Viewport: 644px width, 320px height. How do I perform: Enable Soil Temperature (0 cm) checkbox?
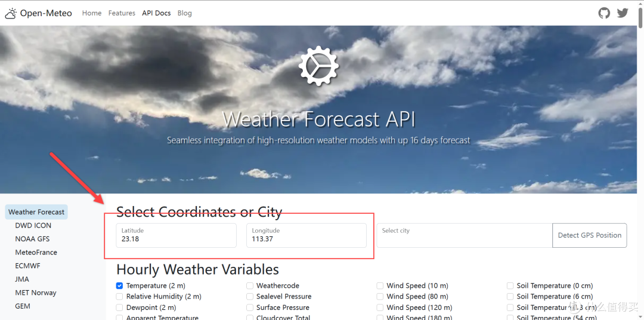point(510,286)
